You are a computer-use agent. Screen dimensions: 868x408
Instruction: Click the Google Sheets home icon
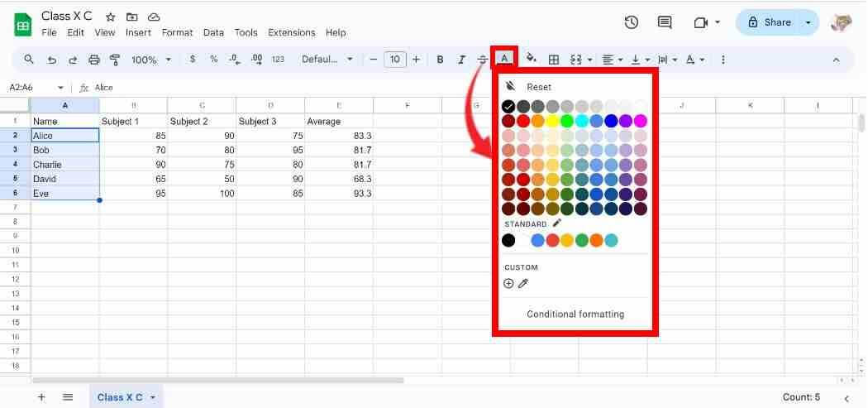point(22,25)
